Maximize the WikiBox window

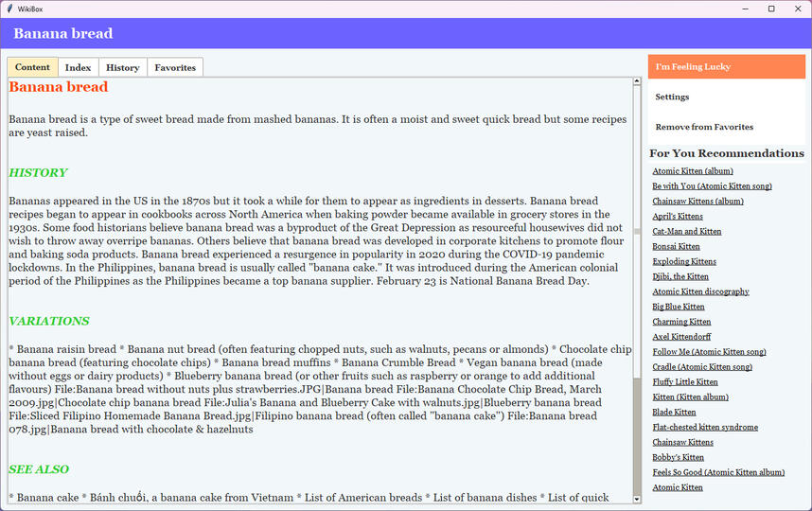(x=771, y=9)
